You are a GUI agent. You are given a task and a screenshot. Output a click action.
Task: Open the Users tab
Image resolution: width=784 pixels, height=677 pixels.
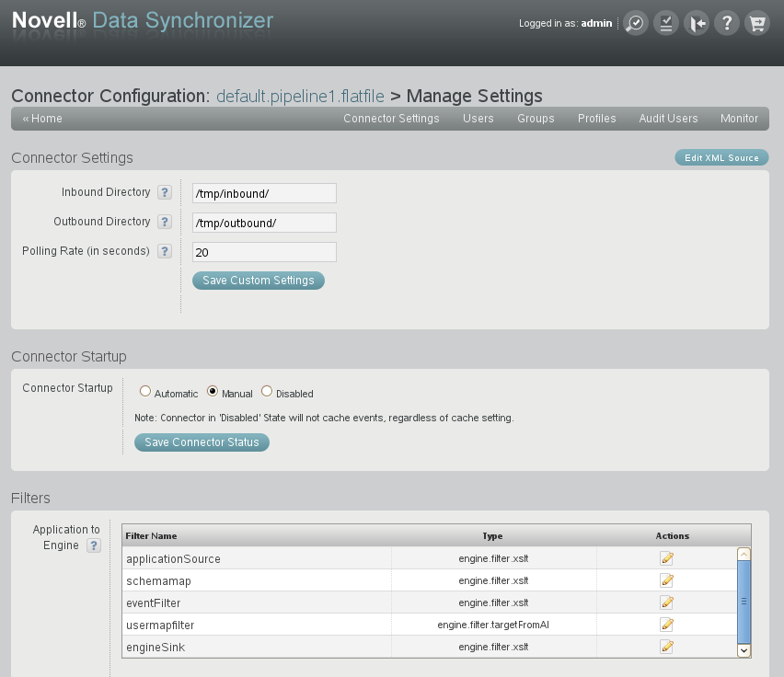click(478, 119)
